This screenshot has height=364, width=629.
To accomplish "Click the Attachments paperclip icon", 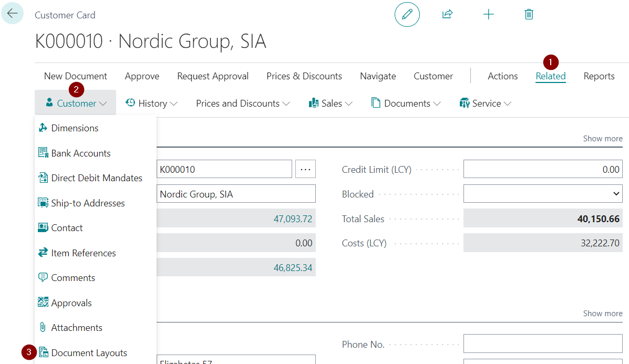I will click(x=43, y=328).
